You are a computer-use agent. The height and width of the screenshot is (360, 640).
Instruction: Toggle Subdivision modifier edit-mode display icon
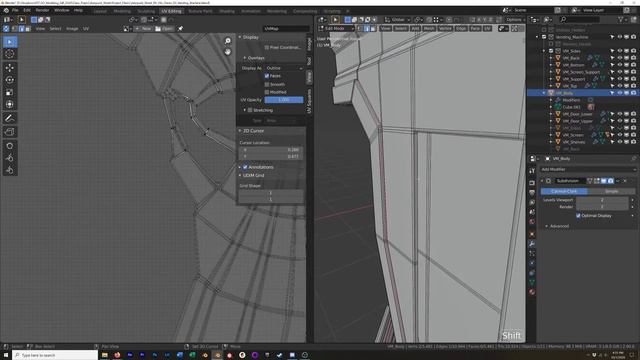pos(597,181)
